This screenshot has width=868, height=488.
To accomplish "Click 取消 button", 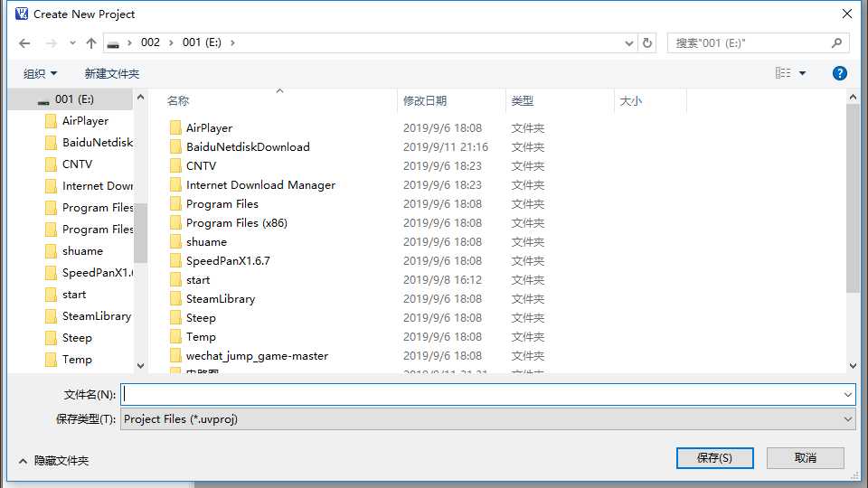I will [x=806, y=457].
